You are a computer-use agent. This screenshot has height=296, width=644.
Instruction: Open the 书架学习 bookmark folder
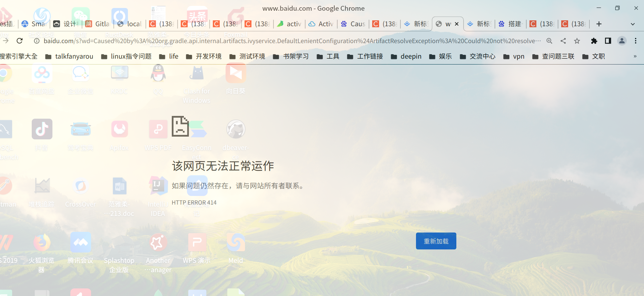point(291,56)
